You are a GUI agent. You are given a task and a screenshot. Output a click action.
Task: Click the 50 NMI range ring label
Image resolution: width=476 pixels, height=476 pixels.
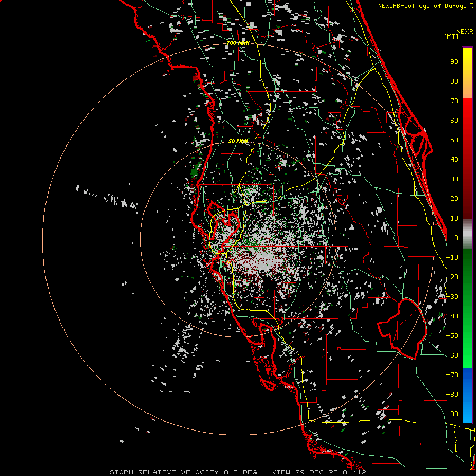(x=238, y=141)
